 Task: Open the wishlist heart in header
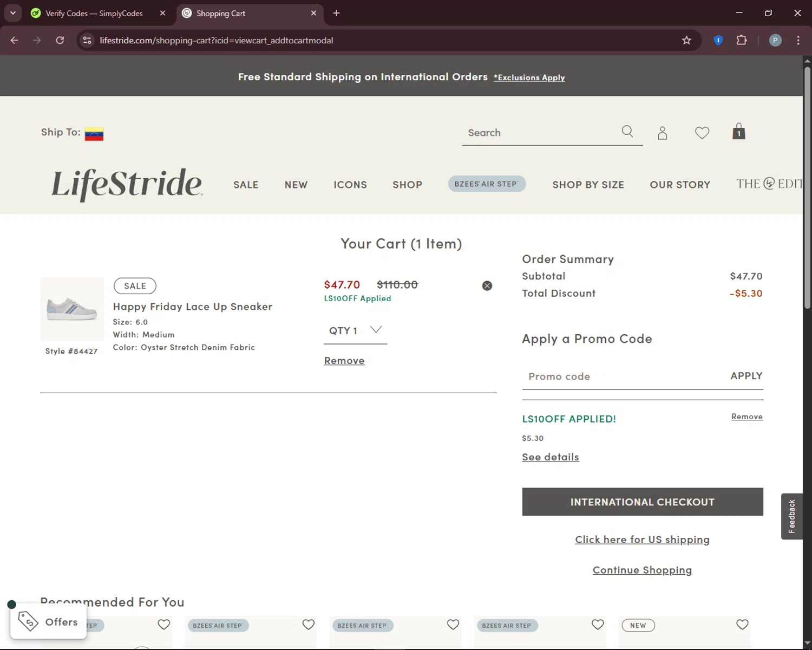point(702,133)
